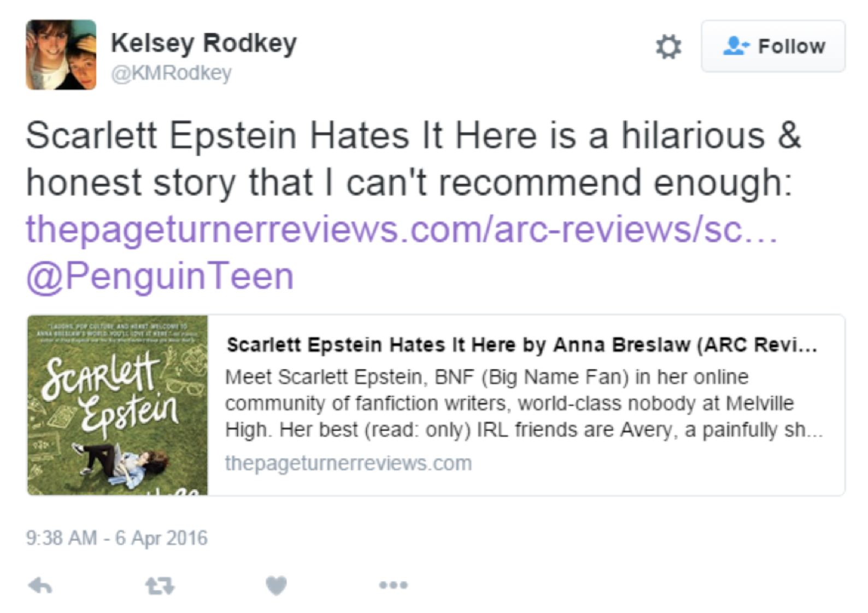Like the tweet with the heart icon

276,586
